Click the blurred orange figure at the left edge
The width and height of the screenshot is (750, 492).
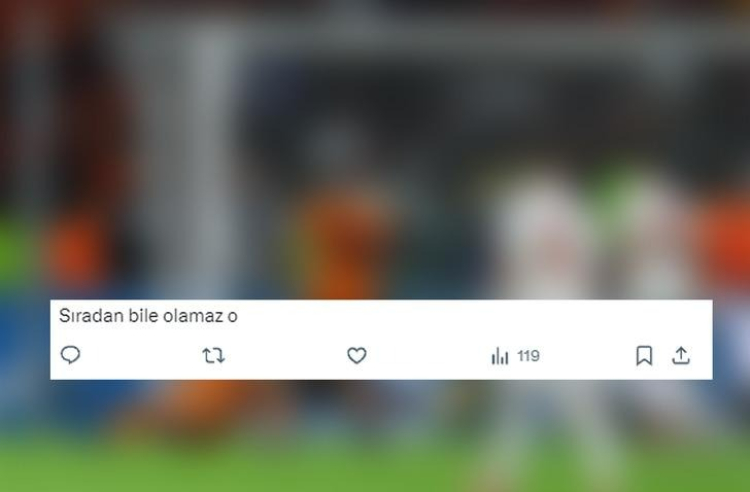[74, 249]
